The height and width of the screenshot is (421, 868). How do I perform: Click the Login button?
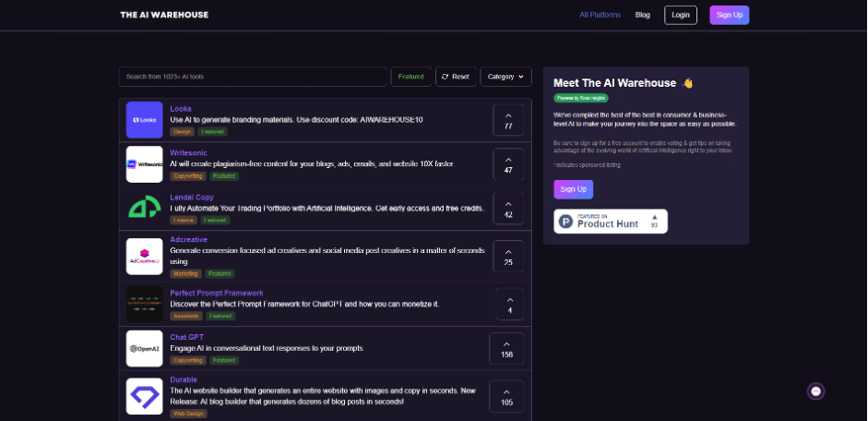pyautogui.click(x=681, y=15)
